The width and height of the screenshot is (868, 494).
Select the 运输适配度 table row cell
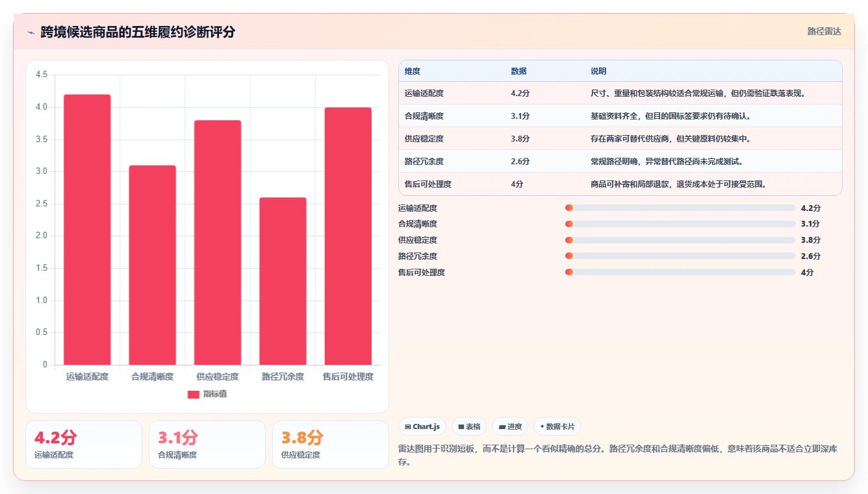coord(424,93)
